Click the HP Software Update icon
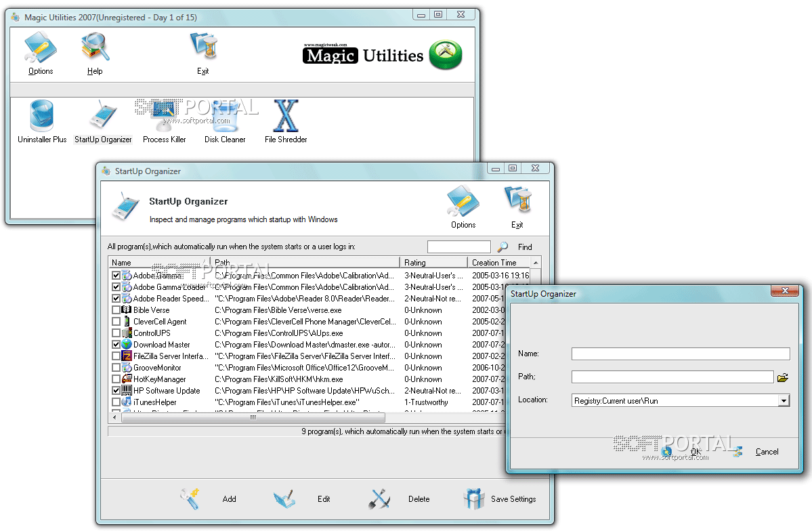 click(127, 391)
